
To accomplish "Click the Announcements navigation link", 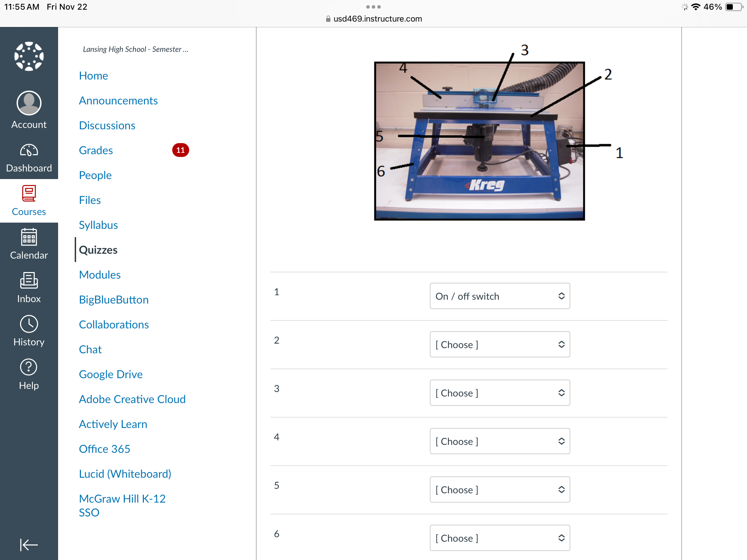I will [119, 100].
